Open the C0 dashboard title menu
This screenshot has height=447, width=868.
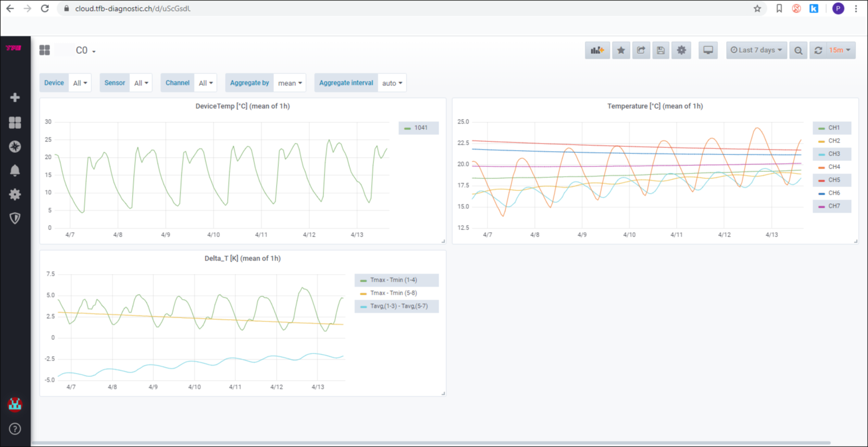pyautogui.click(x=85, y=51)
